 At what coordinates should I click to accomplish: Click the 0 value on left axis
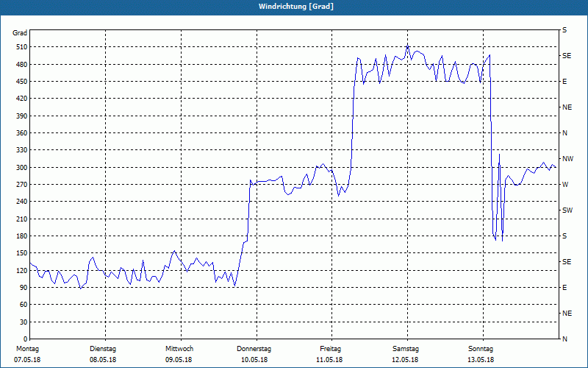point(25,339)
